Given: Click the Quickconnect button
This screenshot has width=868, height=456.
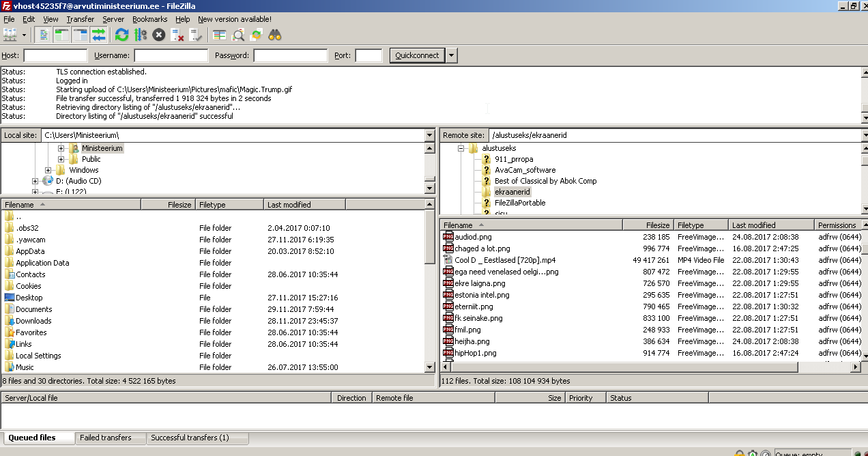Looking at the screenshot, I should [x=417, y=55].
